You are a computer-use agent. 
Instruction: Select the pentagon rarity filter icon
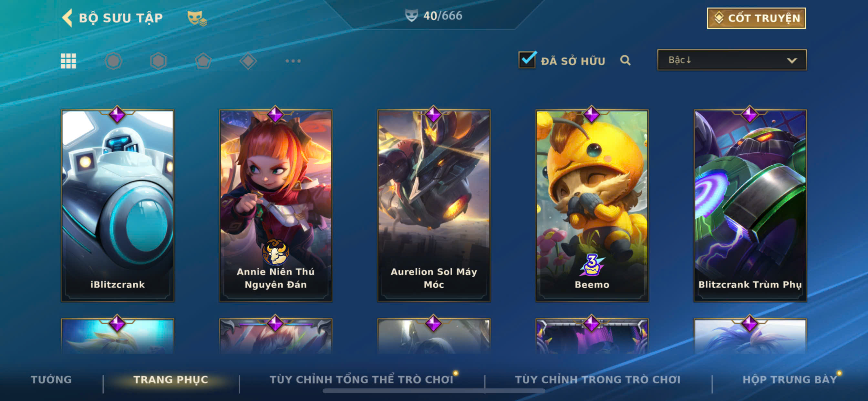click(x=203, y=61)
